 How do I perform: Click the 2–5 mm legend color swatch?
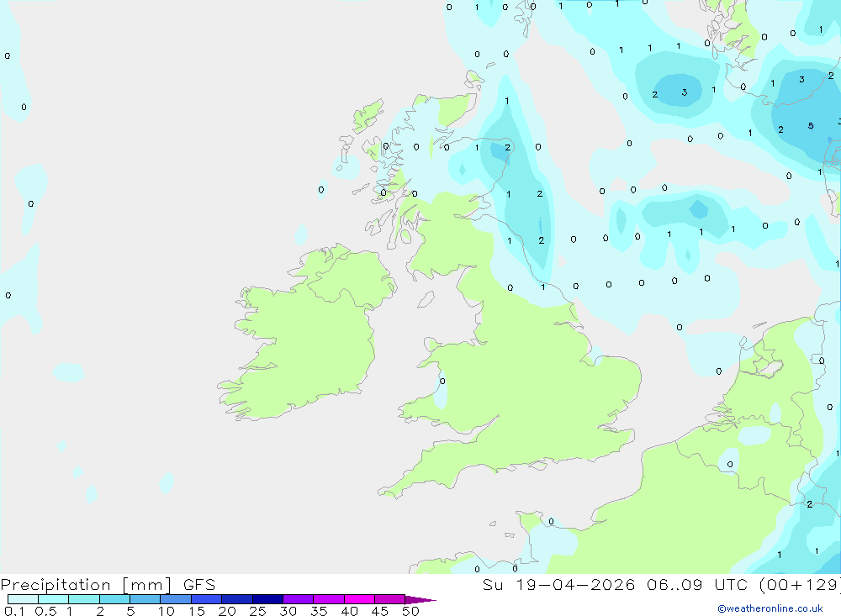(114, 599)
